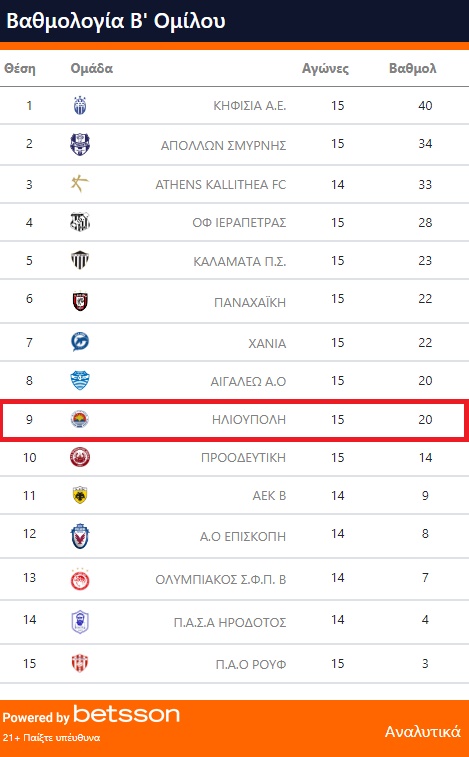469x757 pixels.
Task: Click the Αγώνες column header
Action: [x=325, y=69]
